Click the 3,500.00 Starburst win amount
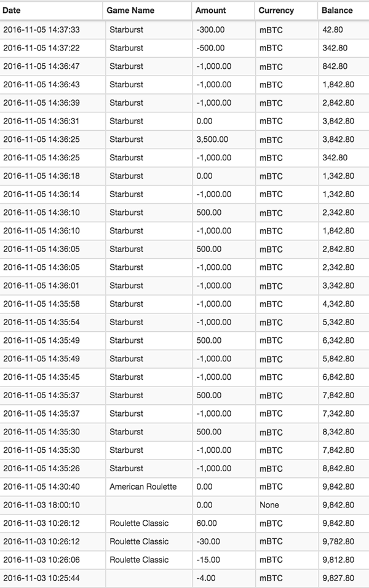369x588 pixels. pos(212,139)
